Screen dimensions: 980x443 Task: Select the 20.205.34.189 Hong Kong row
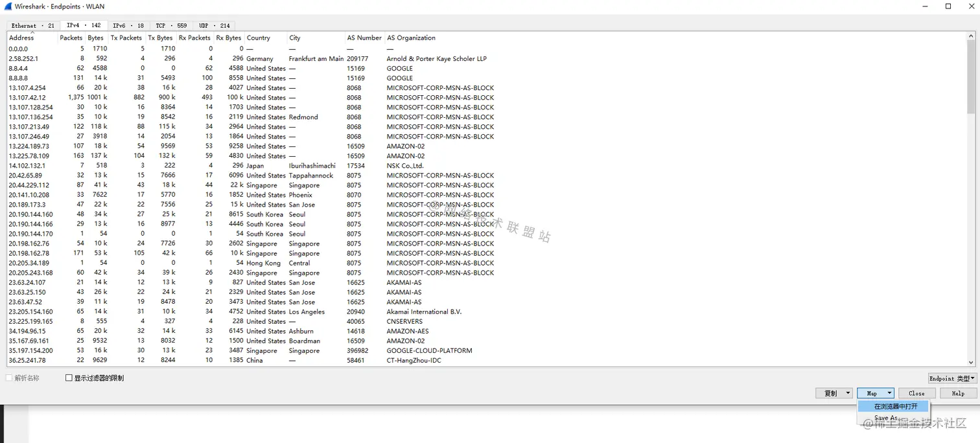pos(486,263)
